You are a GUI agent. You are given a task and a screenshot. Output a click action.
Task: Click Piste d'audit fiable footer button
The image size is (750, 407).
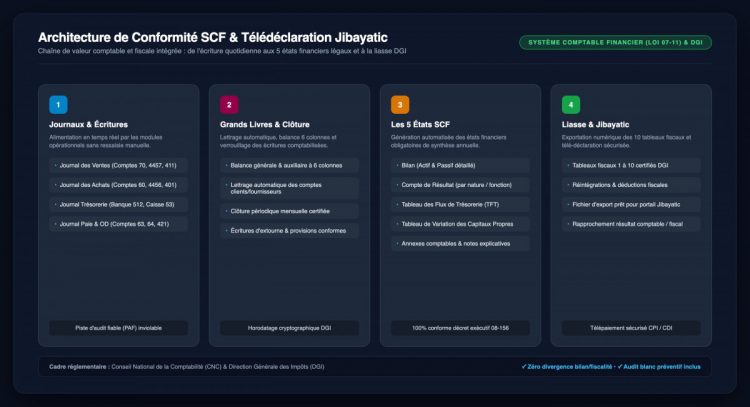[x=119, y=328]
